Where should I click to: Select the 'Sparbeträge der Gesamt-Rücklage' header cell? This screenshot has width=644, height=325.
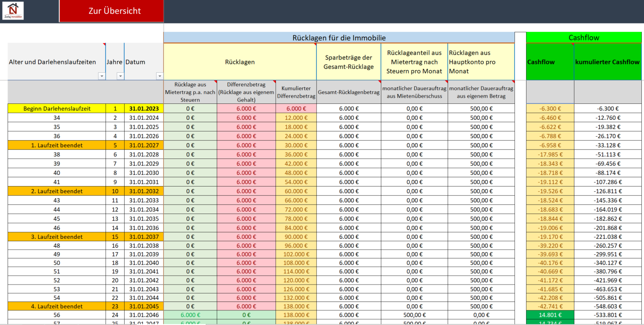349,62
